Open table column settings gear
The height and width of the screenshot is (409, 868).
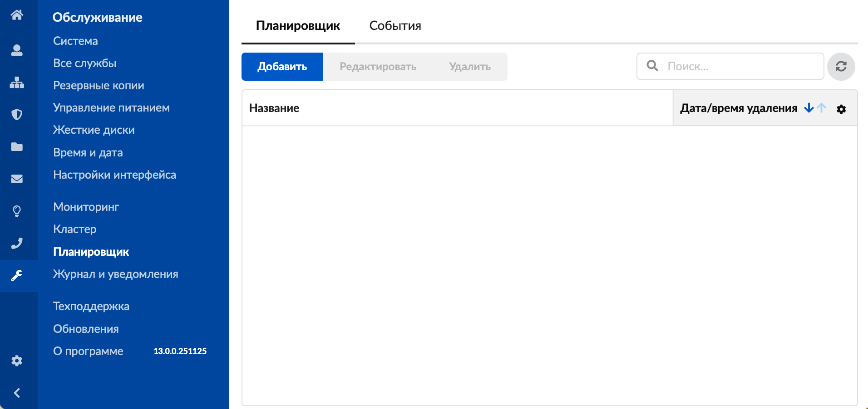point(841,109)
